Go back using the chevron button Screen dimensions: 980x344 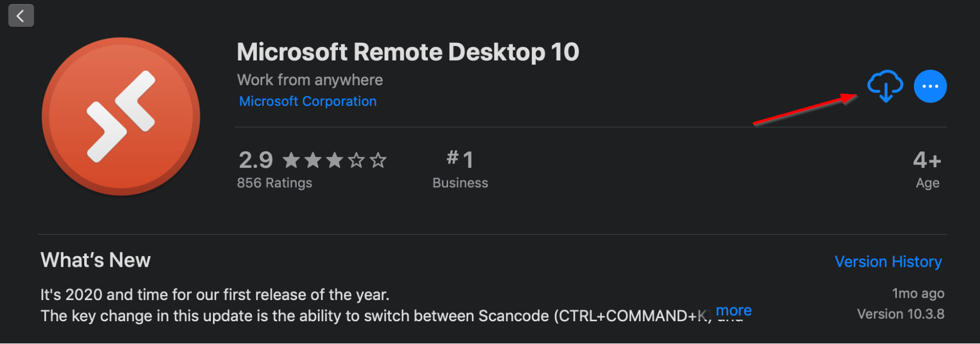[x=21, y=15]
